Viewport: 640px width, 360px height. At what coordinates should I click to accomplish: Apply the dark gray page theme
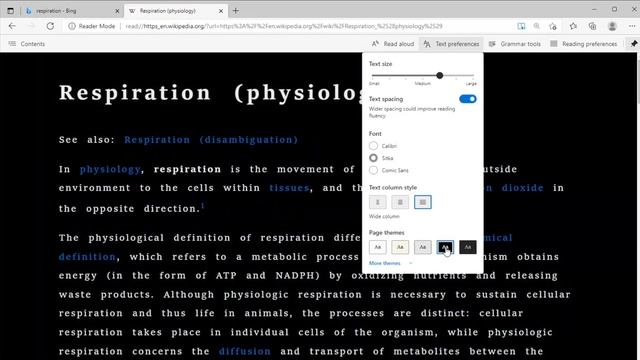pos(468,247)
